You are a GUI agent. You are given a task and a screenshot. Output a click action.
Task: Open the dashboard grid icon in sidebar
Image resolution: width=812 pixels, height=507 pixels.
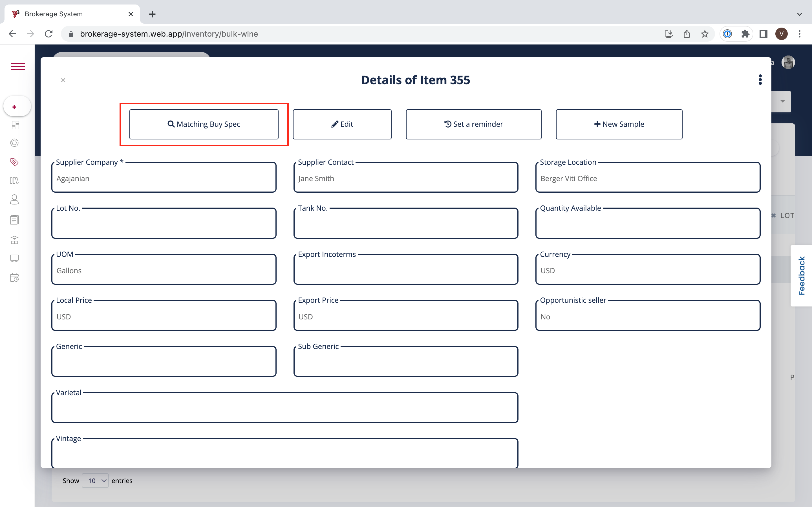point(15,125)
